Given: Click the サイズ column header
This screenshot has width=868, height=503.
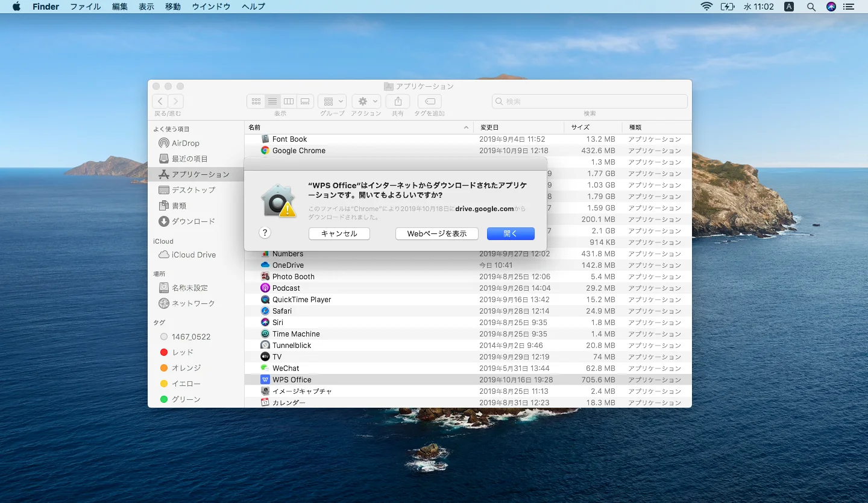Looking at the screenshot, I should tap(593, 127).
